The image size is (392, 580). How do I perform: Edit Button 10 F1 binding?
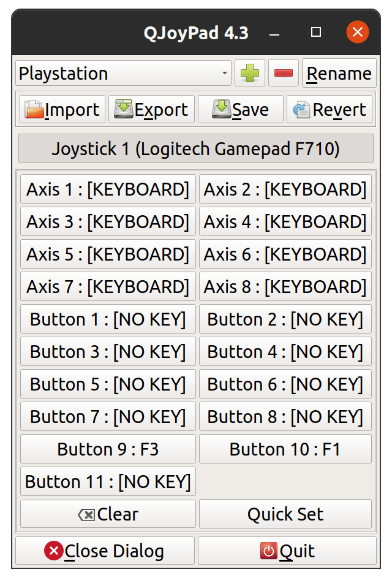pyautogui.click(x=285, y=449)
